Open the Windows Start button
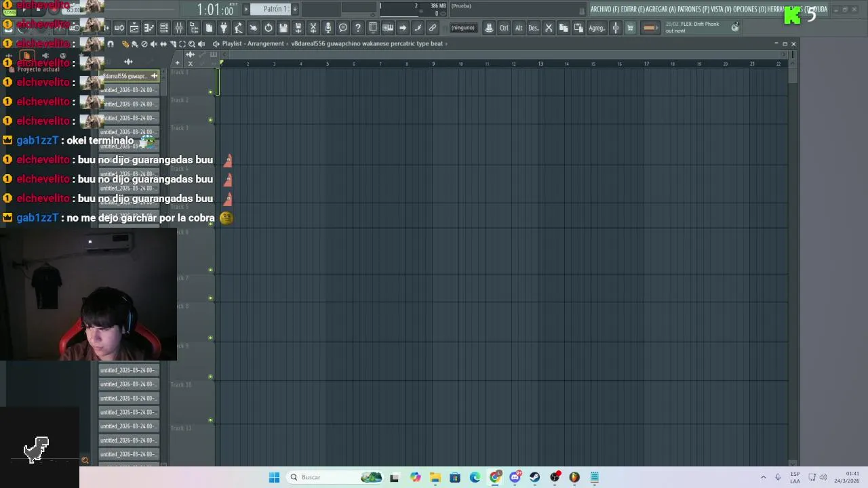The image size is (868, 488). [274, 477]
